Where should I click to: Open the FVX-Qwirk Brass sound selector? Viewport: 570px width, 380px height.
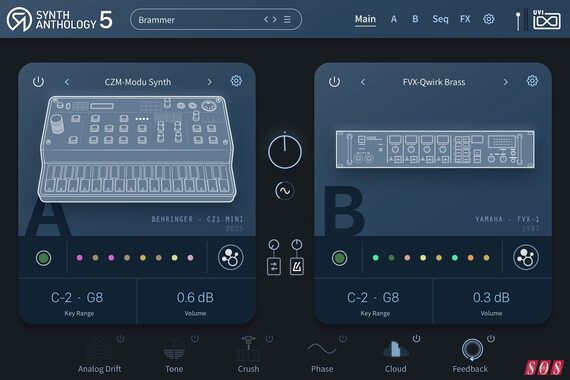434,82
